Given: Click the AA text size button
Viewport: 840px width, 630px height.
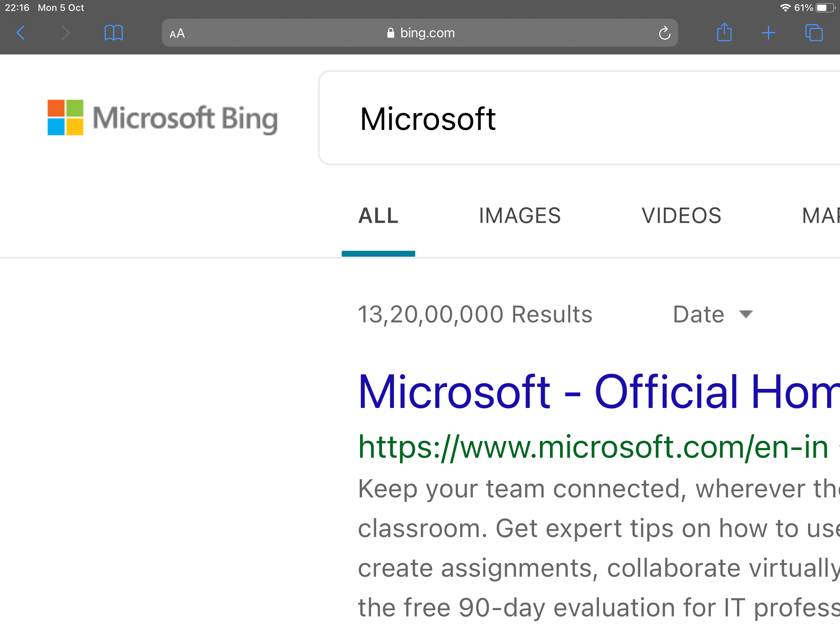Looking at the screenshot, I should 177,33.
